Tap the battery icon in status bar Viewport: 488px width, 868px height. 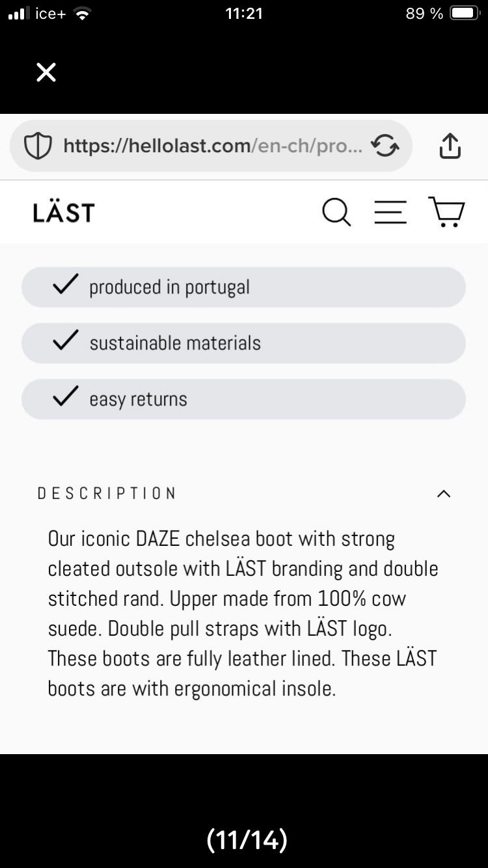(465, 14)
